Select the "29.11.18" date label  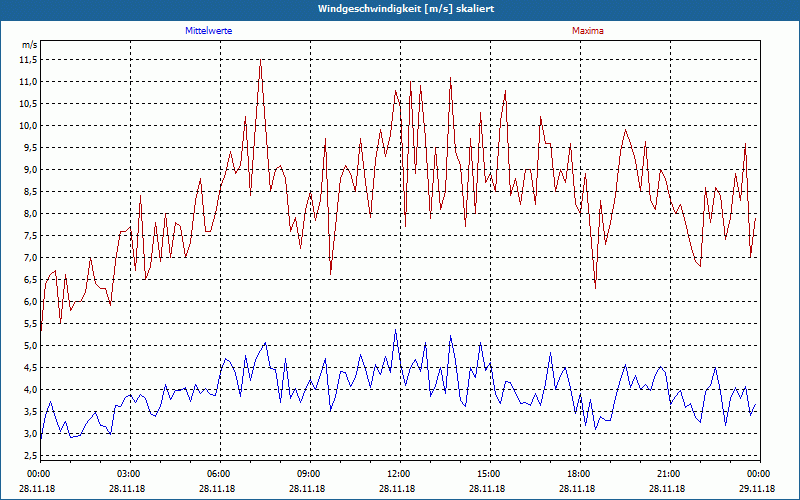pos(757,488)
